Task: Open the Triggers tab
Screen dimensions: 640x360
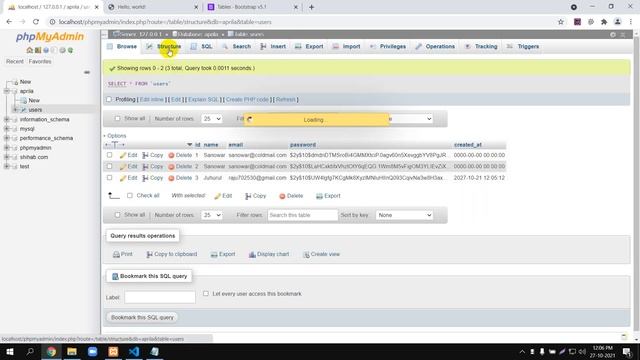Action: (523, 47)
